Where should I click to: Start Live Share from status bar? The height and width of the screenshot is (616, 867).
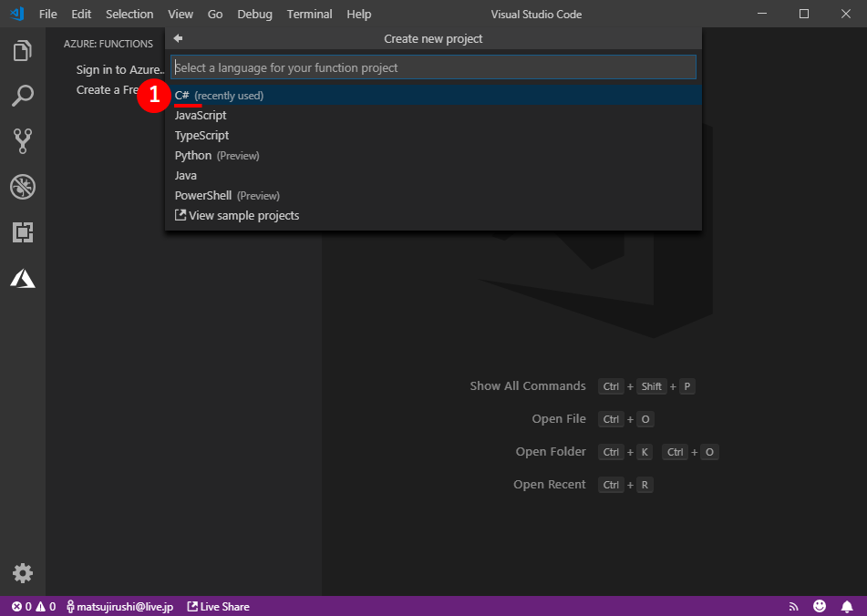[x=219, y=607]
